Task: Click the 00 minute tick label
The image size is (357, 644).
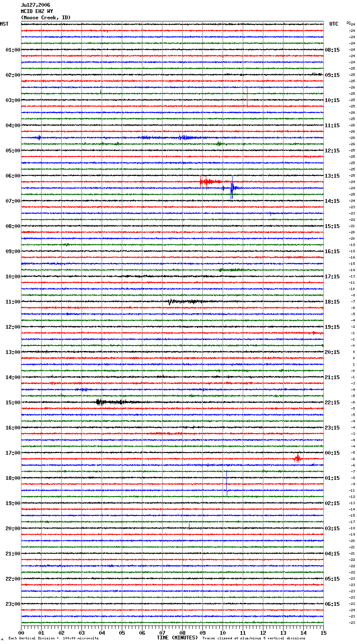Action: (21, 633)
